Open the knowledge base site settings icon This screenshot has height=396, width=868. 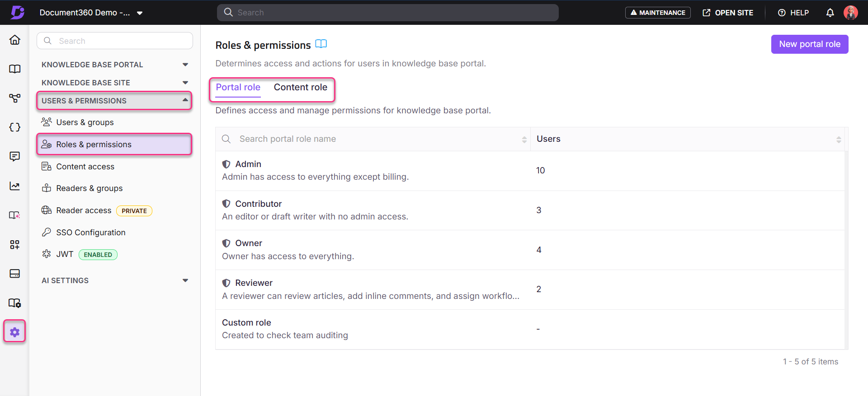pyautogui.click(x=15, y=303)
